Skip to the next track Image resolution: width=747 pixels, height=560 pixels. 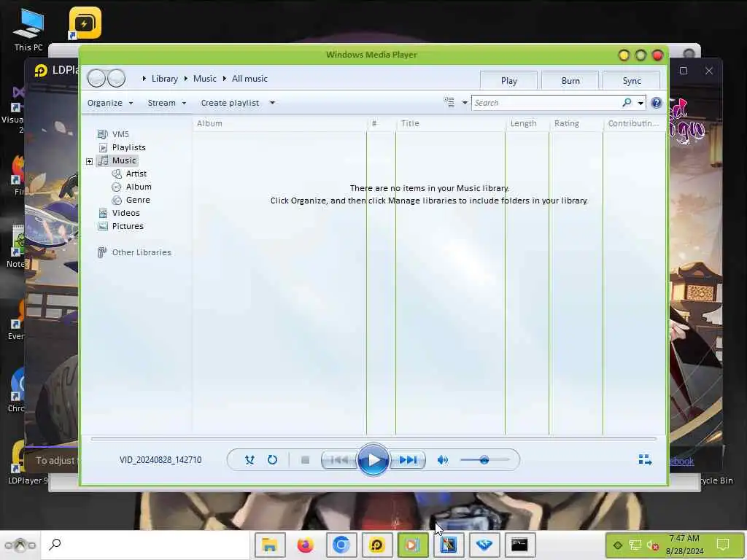point(408,460)
